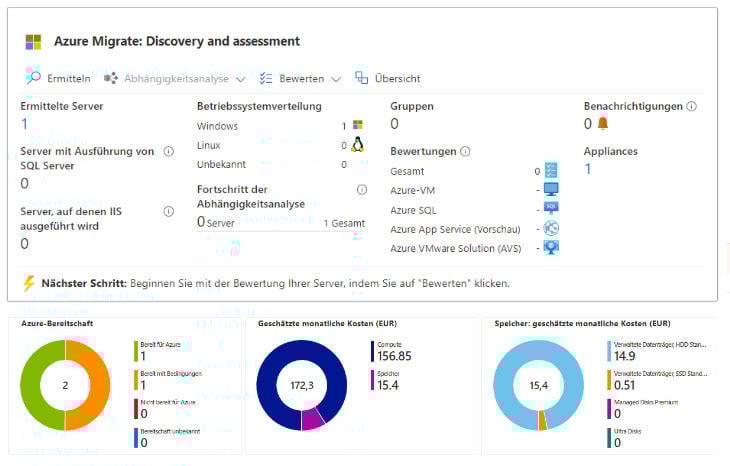730x466 pixels.
Task: Open the discovered servers count link
Action: coord(25,124)
